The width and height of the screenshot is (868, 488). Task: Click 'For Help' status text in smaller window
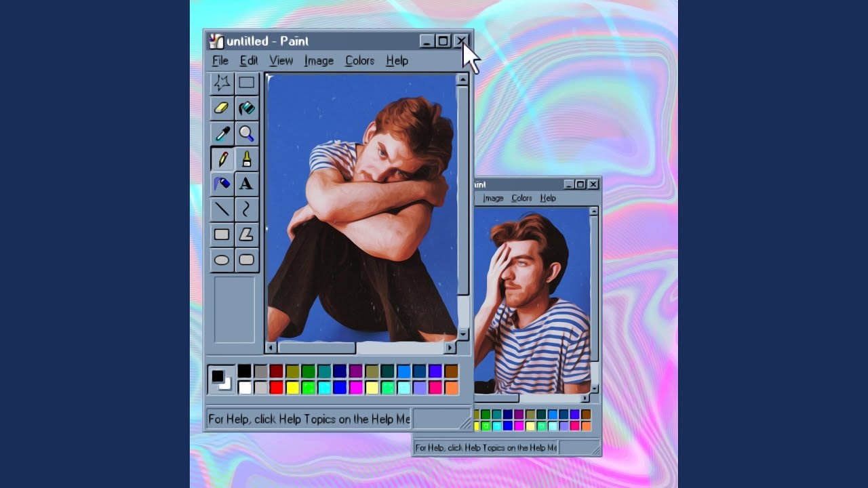click(486, 447)
